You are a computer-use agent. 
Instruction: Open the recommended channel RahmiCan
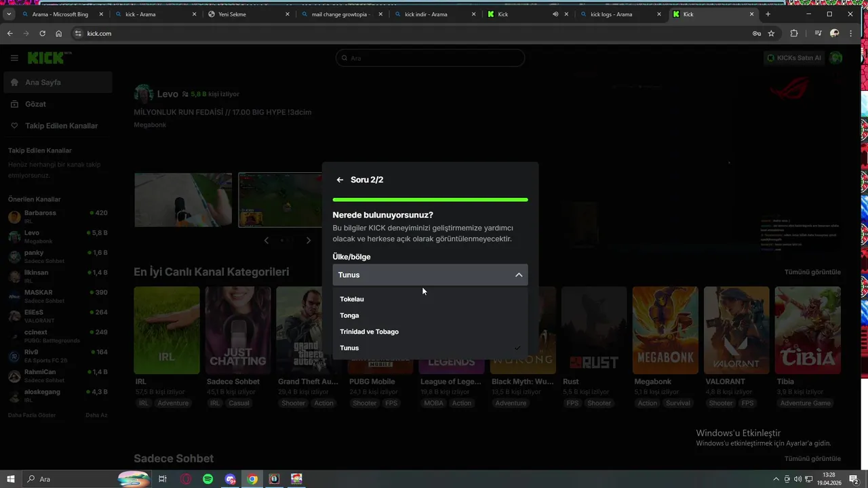point(58,375)
